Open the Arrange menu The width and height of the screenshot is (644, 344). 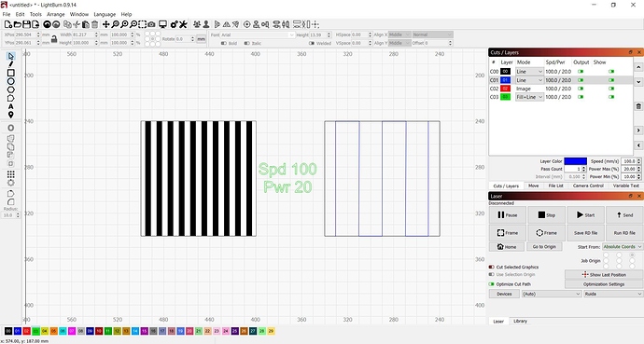(56, 14)
